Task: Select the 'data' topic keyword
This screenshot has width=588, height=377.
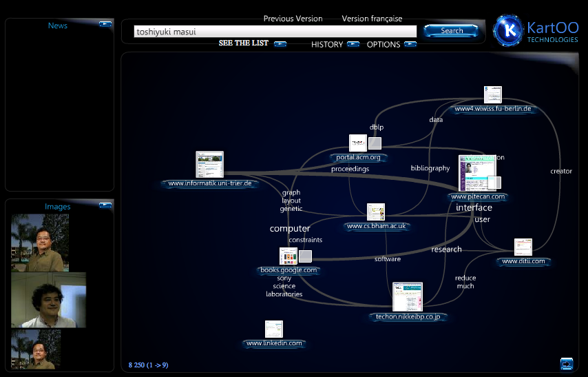Action: pos(436,120)
